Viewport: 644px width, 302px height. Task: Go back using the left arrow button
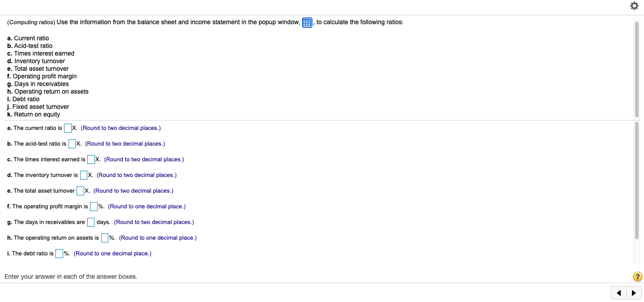pyautogui.click(x=618, y=293)
